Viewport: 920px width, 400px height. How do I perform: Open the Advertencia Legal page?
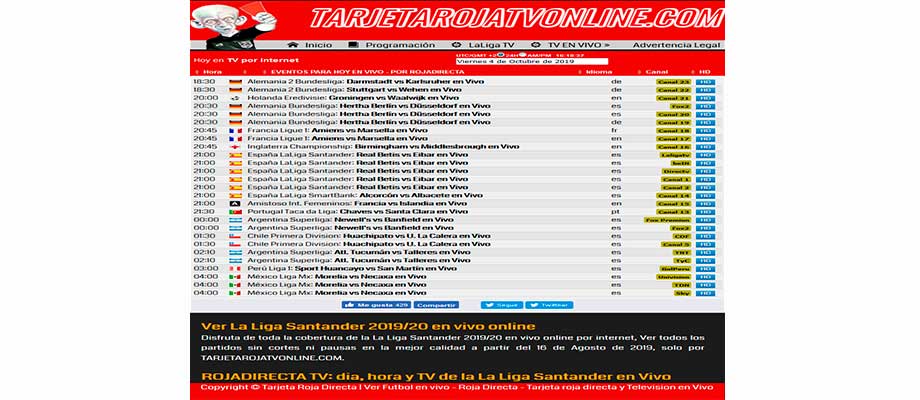click(x=676, y=45)
